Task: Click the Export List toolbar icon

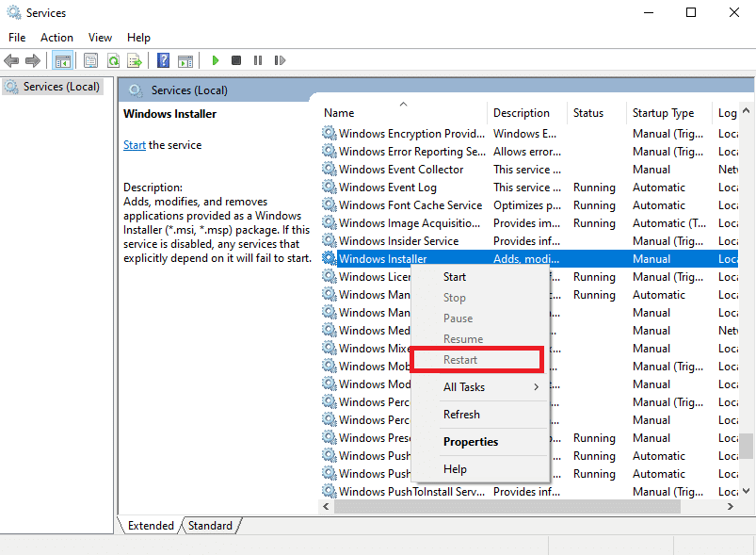Action: click(135, 61)
